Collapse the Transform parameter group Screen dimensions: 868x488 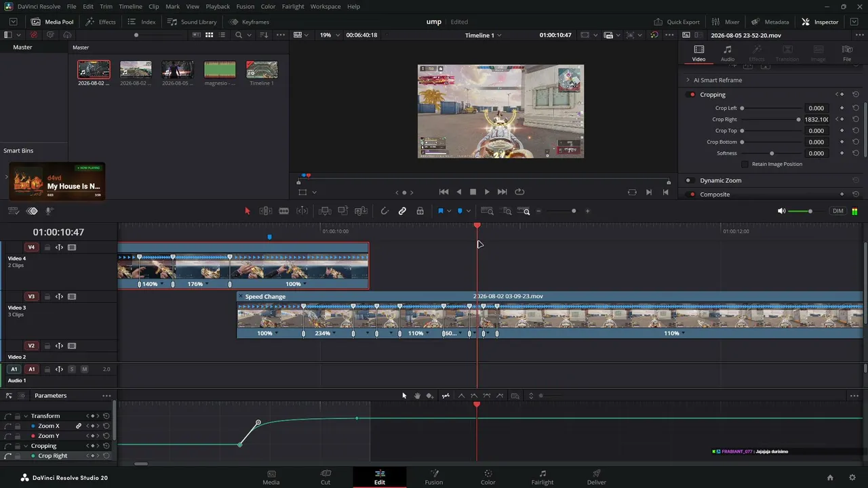coord(26,416)
